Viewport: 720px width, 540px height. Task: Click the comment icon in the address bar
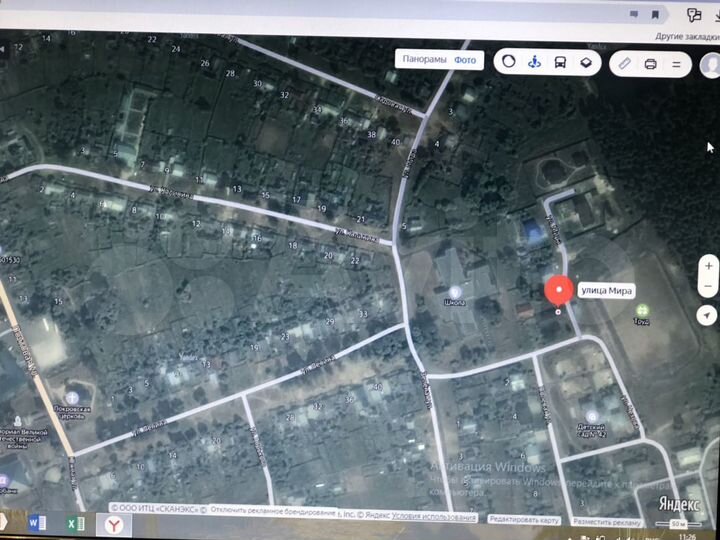click(x=634, y=14)
